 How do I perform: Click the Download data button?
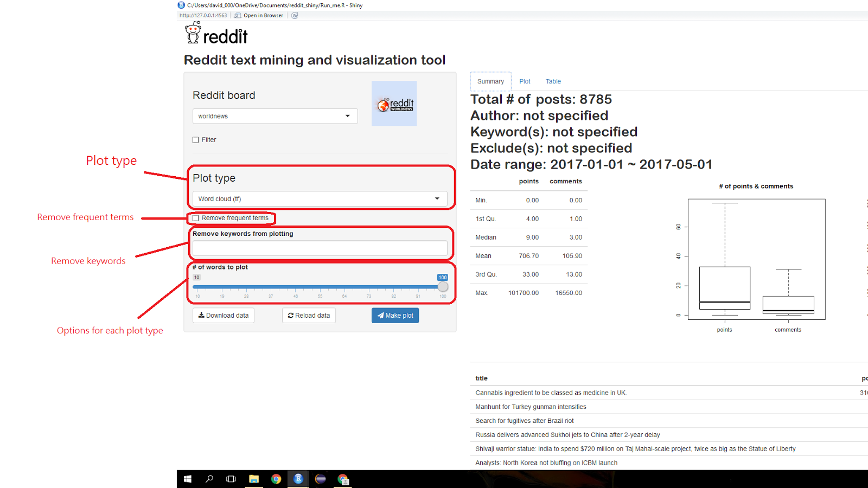[223, 315]
